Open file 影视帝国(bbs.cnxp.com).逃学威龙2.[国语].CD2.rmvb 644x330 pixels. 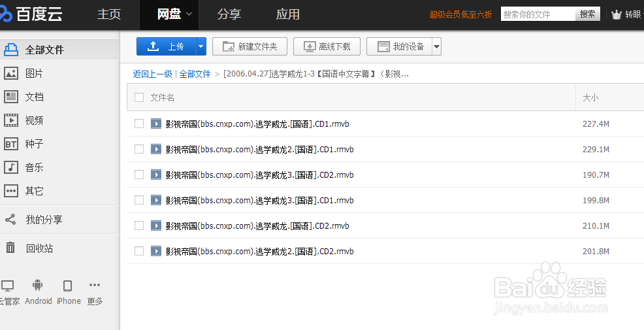259,251
